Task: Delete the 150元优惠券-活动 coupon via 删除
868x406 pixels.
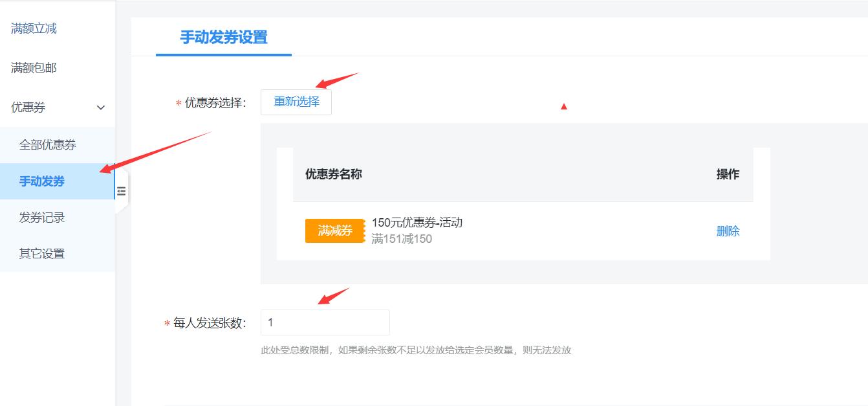Action: (728, 231)
